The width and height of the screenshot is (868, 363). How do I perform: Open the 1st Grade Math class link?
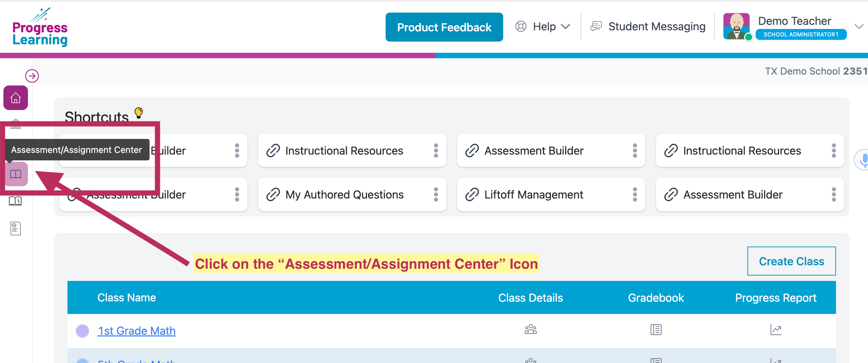(137, 331)
